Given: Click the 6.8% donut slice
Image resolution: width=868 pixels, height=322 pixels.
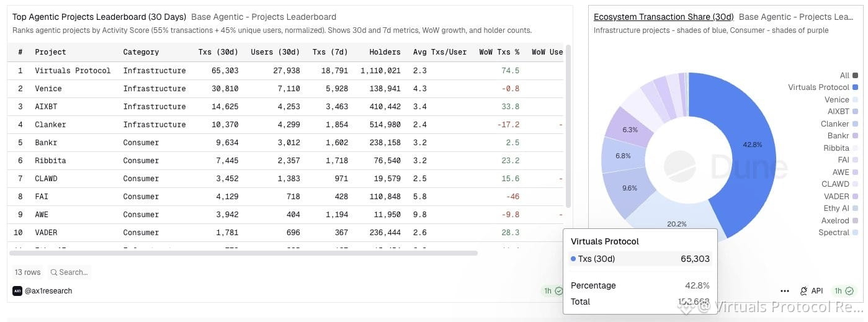Looking at the screenshot, I should 622,156.
